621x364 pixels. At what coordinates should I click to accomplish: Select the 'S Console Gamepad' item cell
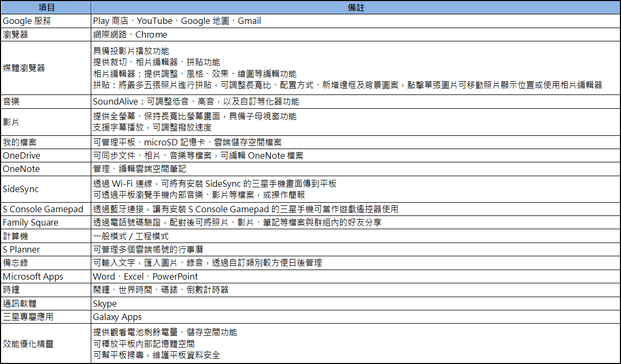[46, 209]
